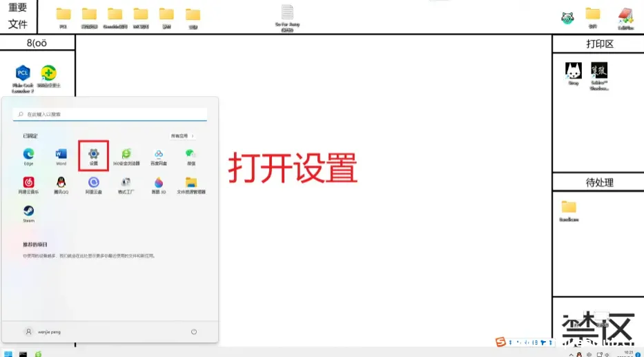Show hidden tray icons chevron
Viewport: 644px width, 357px height.
tap(571, 354)
